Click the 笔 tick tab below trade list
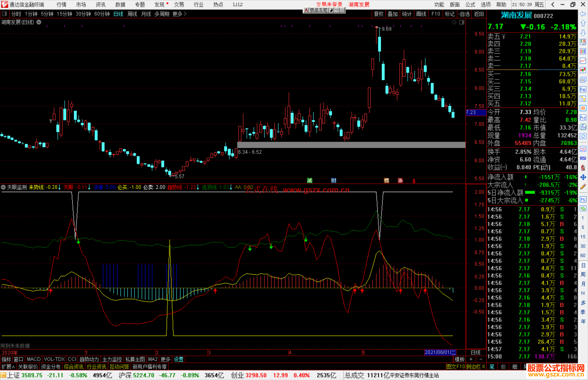Image resolution: width=588 pixels, height=380 pixels. click(492, 367)
